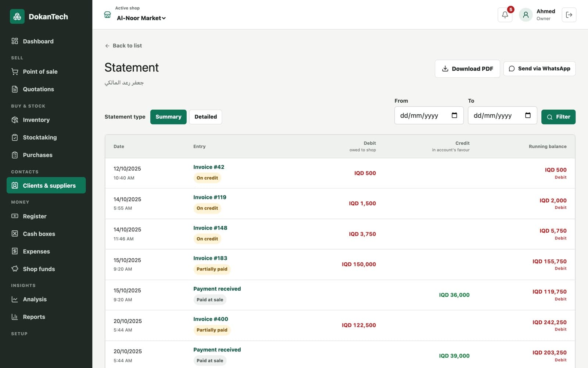Click the From date input field
588x368 pixels.
click(x=429, y=116)
